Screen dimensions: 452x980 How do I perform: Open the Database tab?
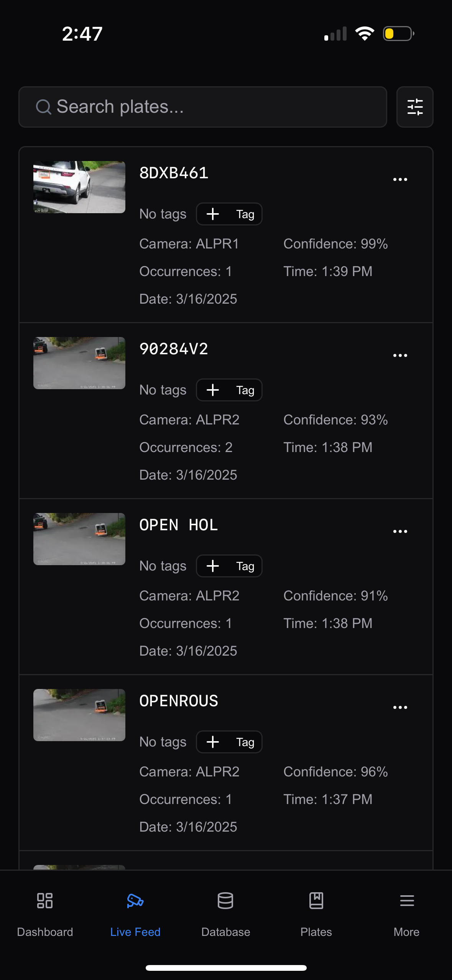point(225,915)
